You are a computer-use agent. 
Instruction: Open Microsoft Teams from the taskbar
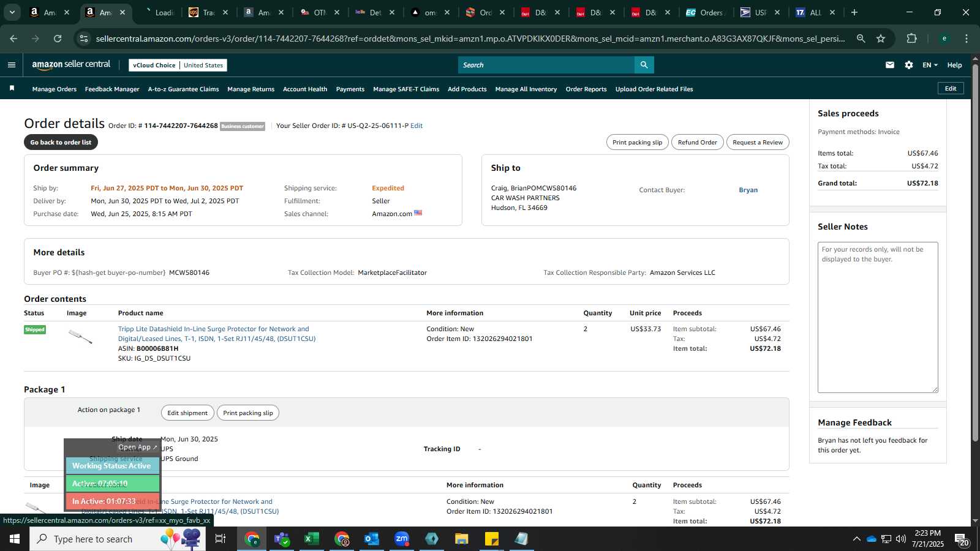coord(282,539)
